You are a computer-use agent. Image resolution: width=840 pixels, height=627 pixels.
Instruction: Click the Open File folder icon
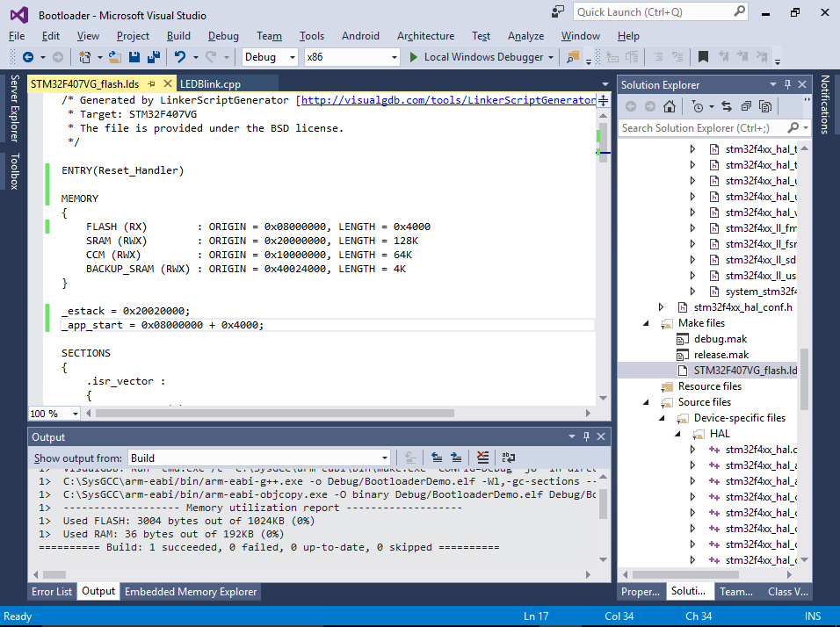114,57
